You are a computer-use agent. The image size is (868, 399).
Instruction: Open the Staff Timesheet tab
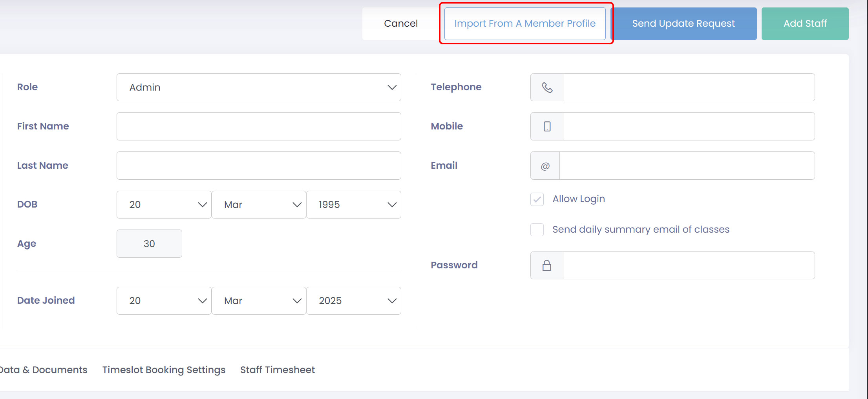(277, 370)
